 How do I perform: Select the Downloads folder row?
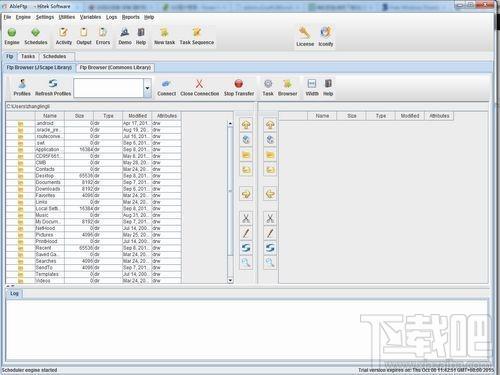(94, 189)
